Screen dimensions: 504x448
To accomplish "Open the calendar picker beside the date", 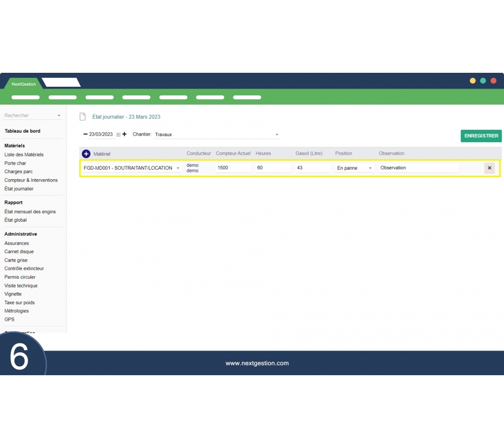I will tap(118, 134).
